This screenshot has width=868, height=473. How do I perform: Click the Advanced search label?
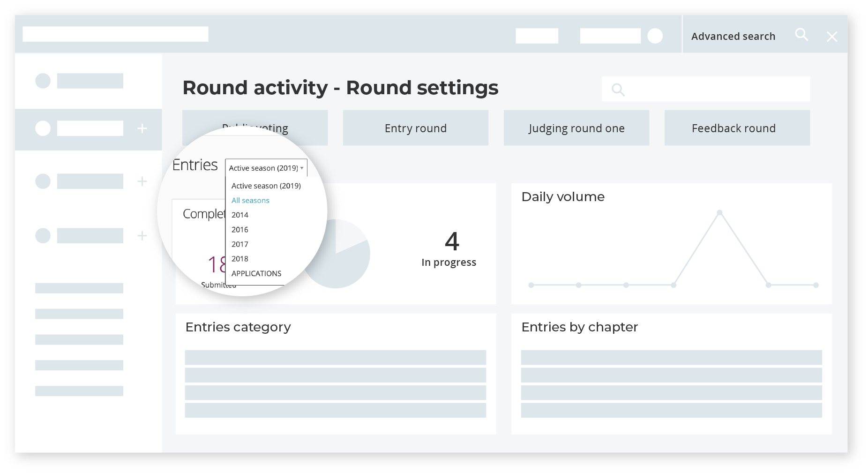(x=733, y=36)
